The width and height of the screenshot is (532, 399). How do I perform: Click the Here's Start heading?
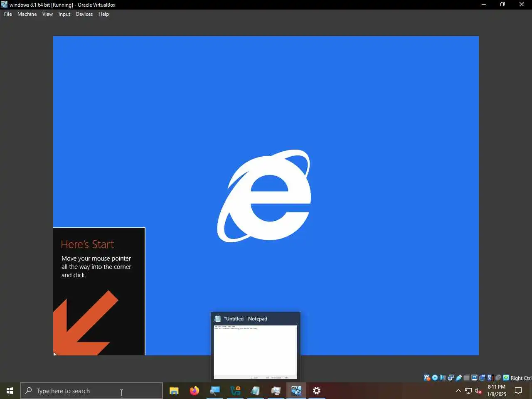[87, 244]
